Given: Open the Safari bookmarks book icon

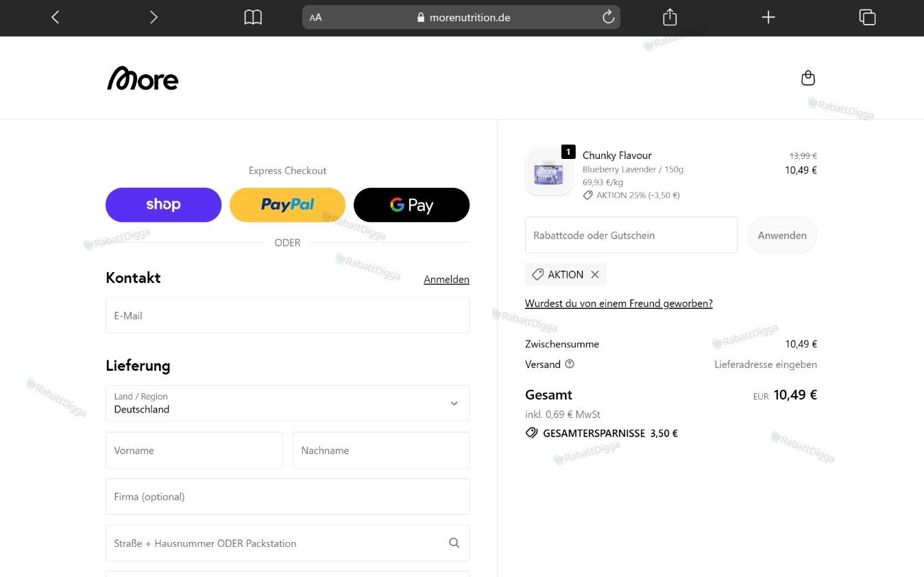Looking at the screenshot, I should [x=253, y=17].
